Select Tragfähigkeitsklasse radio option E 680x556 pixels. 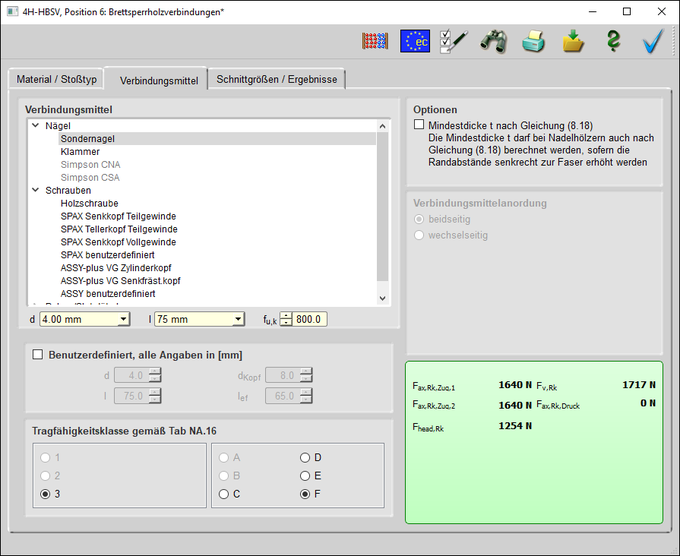point(306,476)
